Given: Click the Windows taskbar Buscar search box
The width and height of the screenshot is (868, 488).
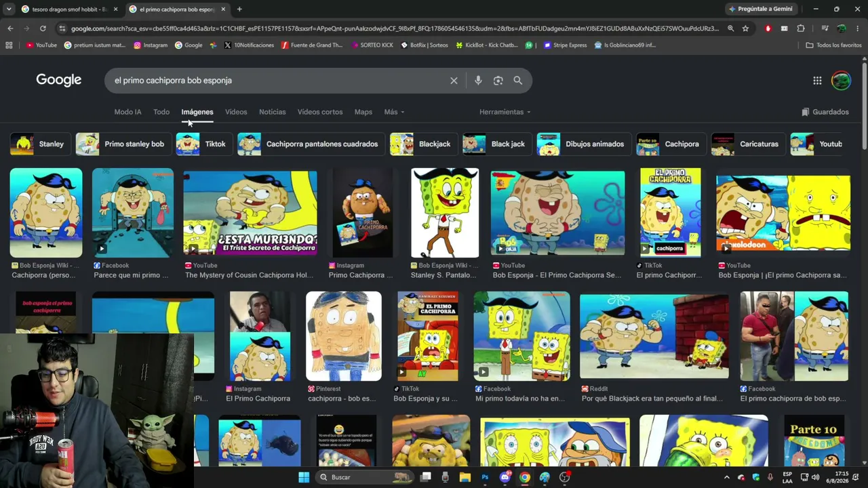Looking at the screenshot, I should tap(365, 477).
